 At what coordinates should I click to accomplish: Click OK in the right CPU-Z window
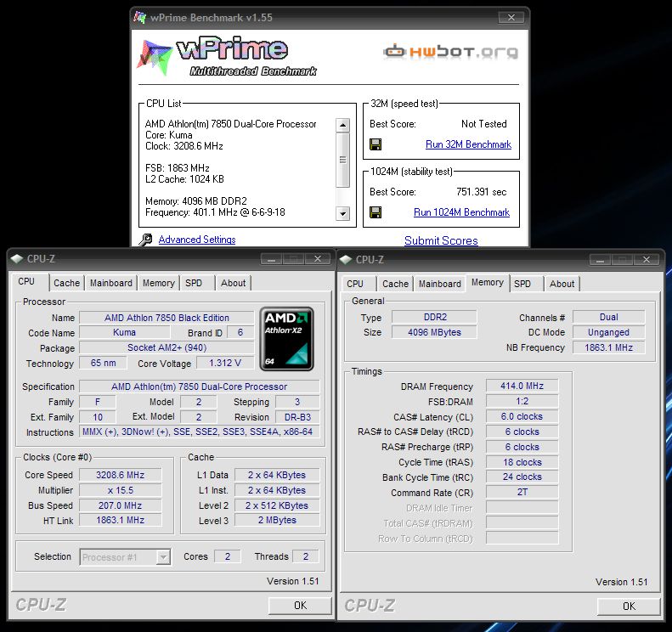point(629,607)
